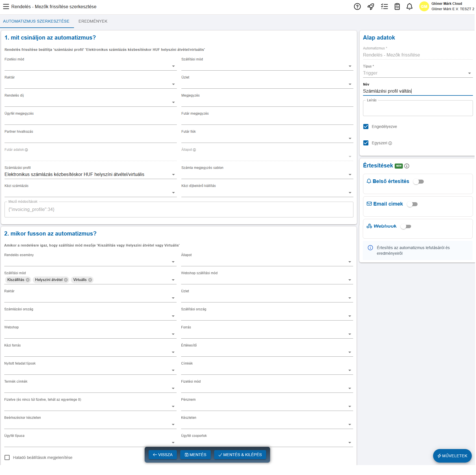Select the Automatizmus szerkesztése tab
The width and height of the screenshot is (476, 475).
pyautogui.click(x=36, y=21)
